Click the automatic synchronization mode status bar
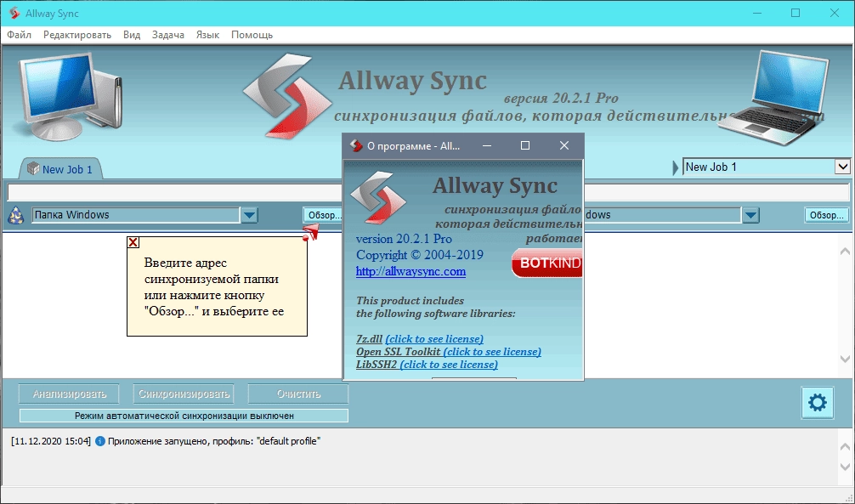Screen dimensions: 855x504 [x=184, y=416]
